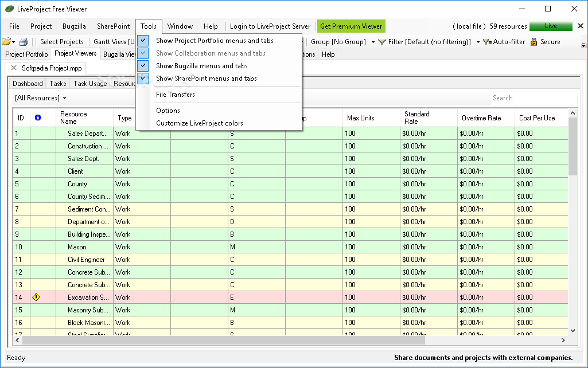Open the Bugzilla menu

pyautogui.click(x=74, y=26)
